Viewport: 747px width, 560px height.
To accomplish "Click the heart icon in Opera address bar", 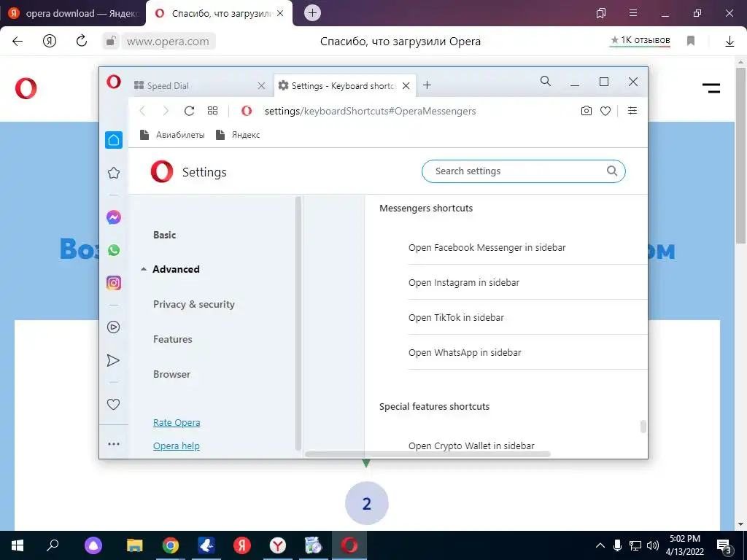I will pos(605,111).
